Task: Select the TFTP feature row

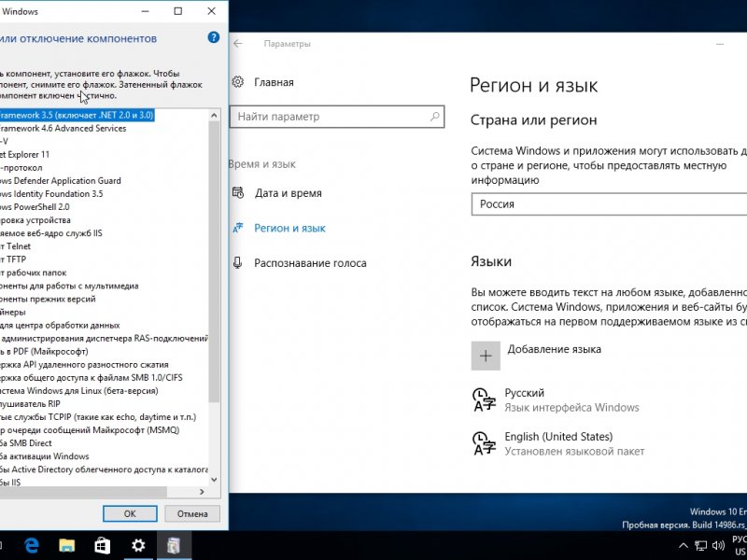Action: click(13, 259)
